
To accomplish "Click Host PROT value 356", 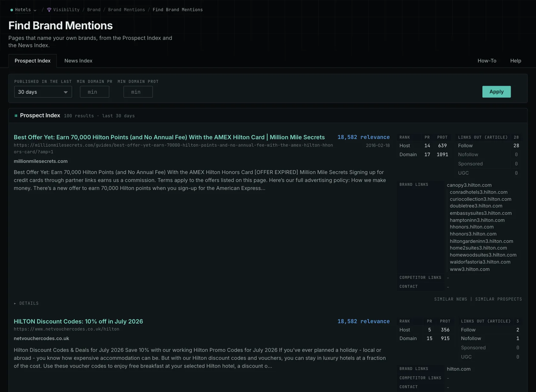I will [x=445, y=330].
